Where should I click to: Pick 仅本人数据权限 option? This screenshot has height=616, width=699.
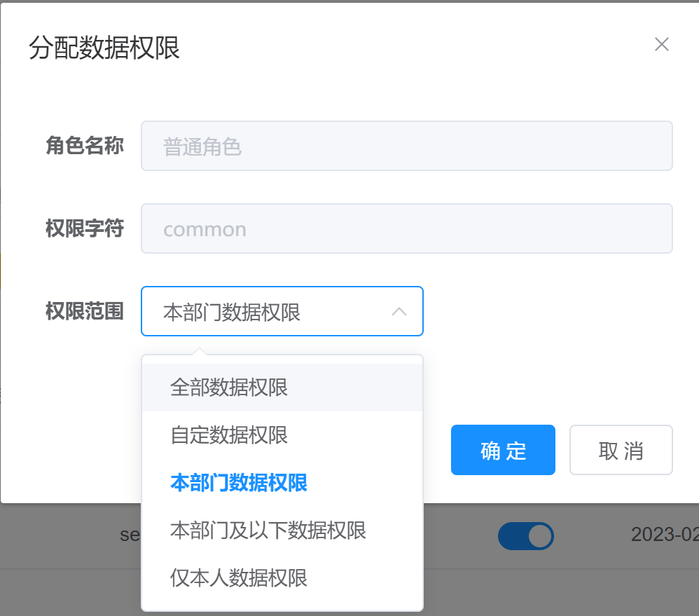[x=282, y=578]
